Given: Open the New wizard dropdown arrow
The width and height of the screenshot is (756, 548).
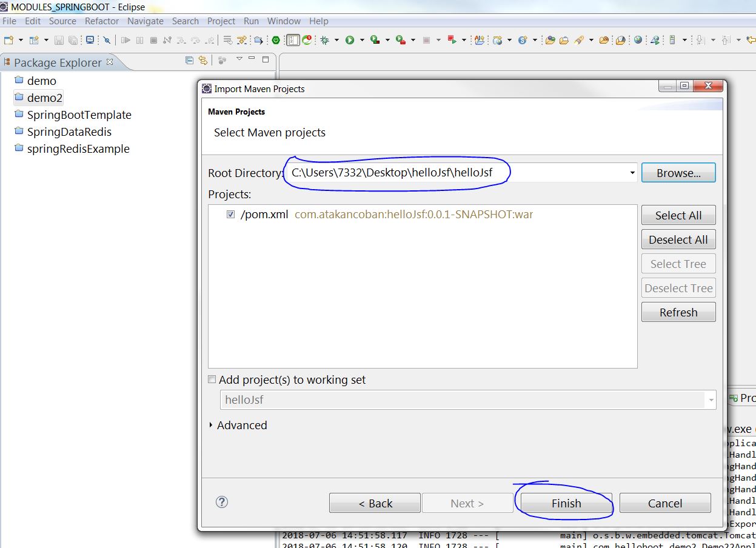Looking at the screenshot, I should point(21,41).
